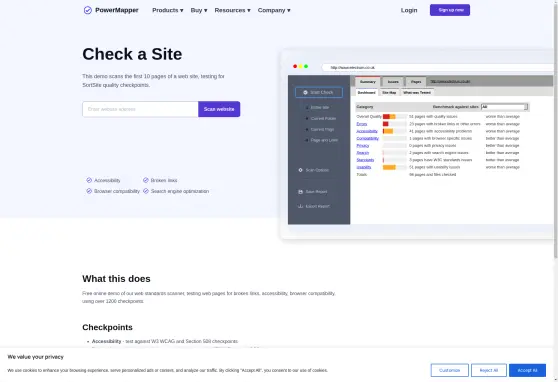This screenshot has height=382, width=558.
Task: Click the bold "Accessibility" checkpoint bullet
Action: [x=106, y=341]
